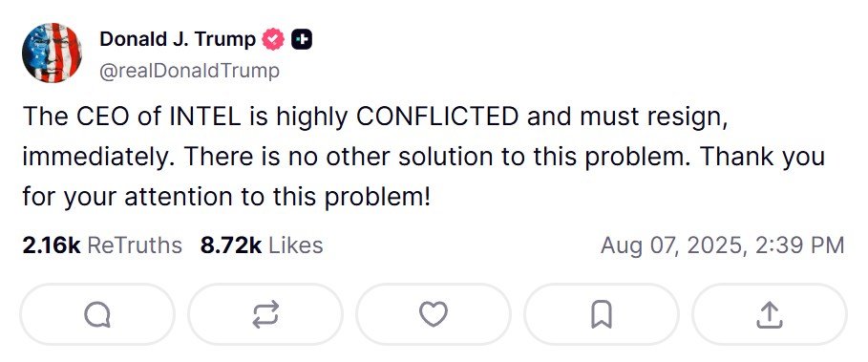This screenshot has height=362, width=868.
Task: Like the post with the heart icon
Action: point(433,315)
